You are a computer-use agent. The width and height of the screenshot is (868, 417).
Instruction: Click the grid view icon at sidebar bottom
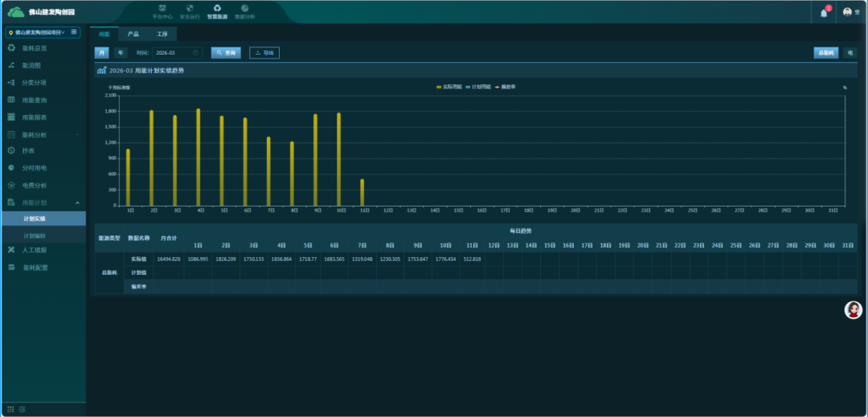tap(11, 410)
